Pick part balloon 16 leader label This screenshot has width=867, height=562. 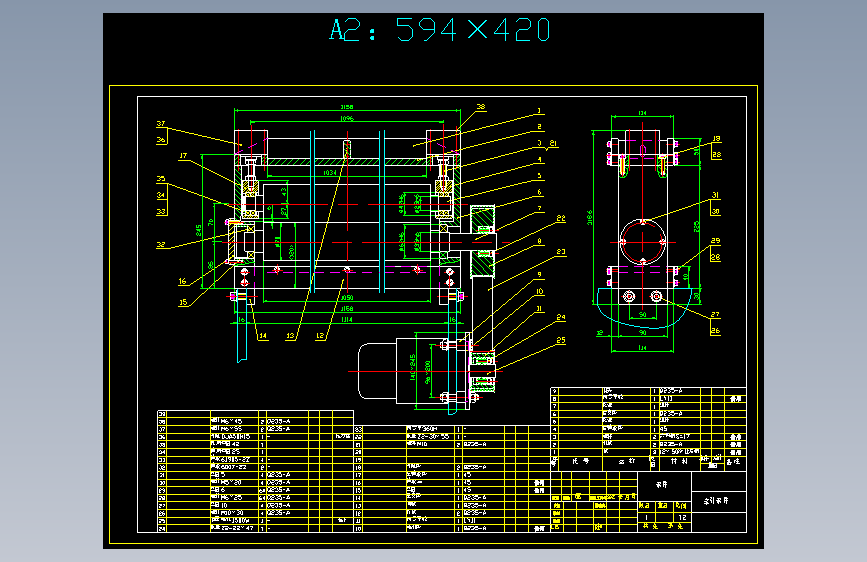coord(182,282)
